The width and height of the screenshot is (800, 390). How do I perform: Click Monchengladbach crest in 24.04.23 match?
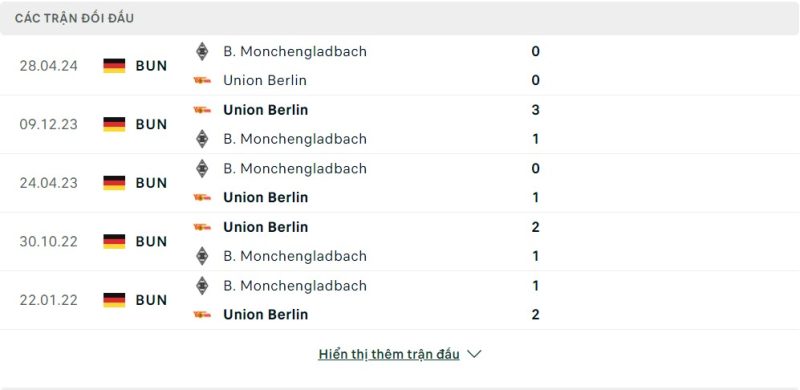pyautogui.click(x=202, y=168)
